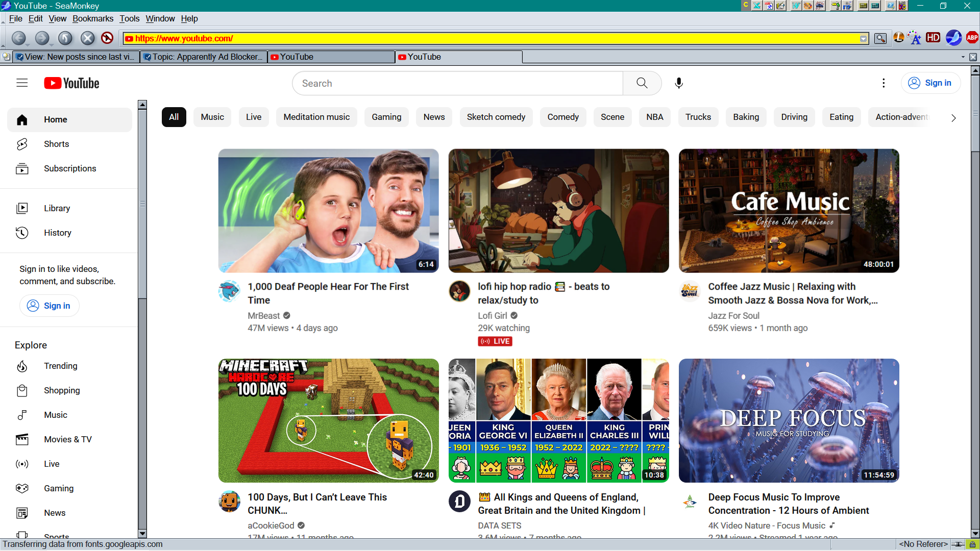Image resolution: width=980 pixels, height=551 pixels.
Task: Open the list all tabs dropdown arrow
Action: (963, 57)
